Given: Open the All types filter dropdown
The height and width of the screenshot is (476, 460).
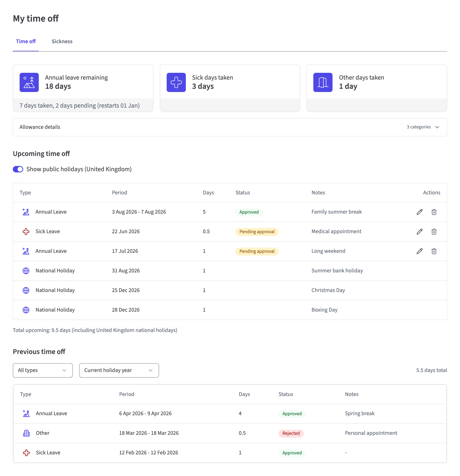Looking at the screenshot, I should click(43, 370).
